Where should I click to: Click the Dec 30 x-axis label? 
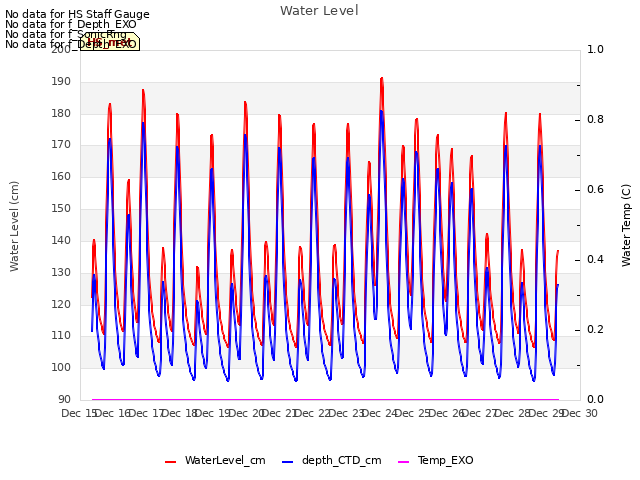click(x=580, y=413)
